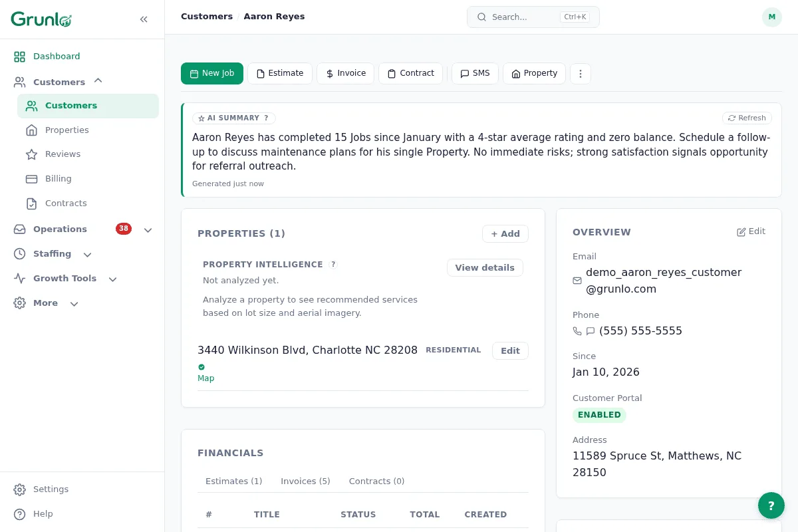Click AI Summary help question mark
Viewport: 798px width, 532px height.
click(x=266, y=118)
